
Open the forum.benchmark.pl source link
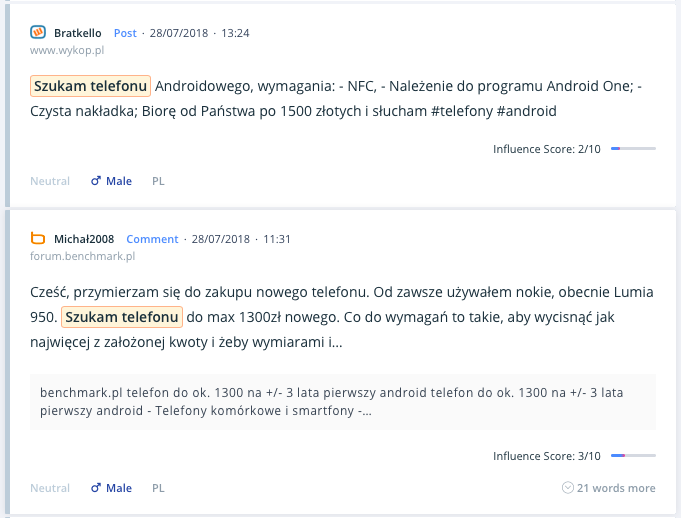click(x=82, y=256)
